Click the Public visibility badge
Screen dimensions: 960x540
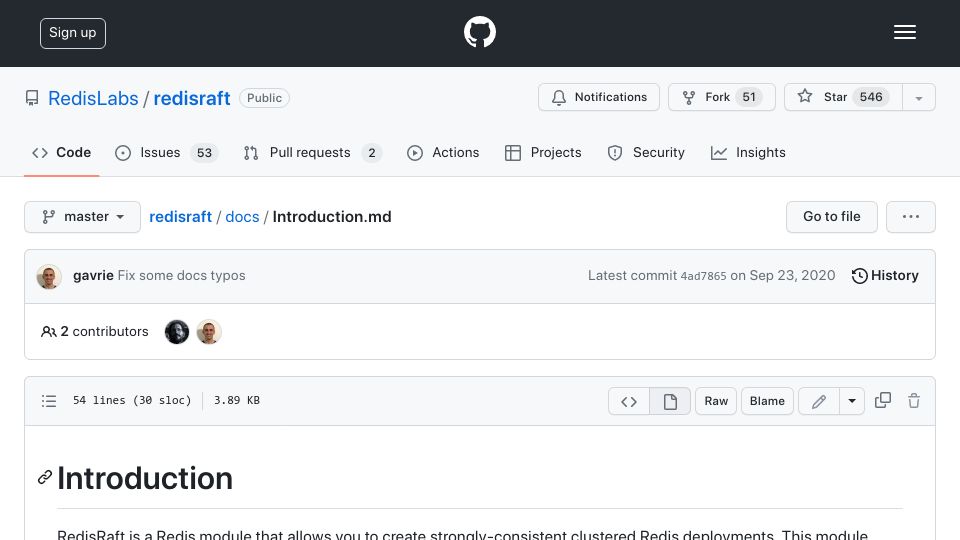tap(264, 98)
